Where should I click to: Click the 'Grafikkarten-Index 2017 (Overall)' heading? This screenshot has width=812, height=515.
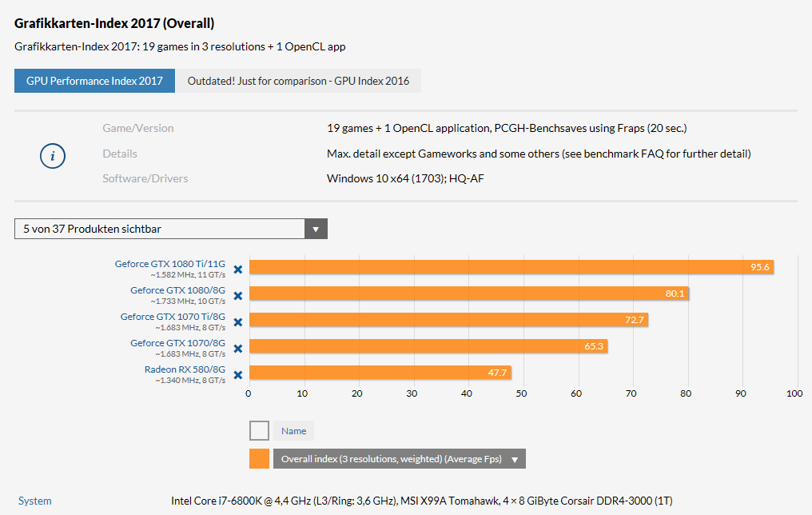pyautogui.click(x=114, y=23)
